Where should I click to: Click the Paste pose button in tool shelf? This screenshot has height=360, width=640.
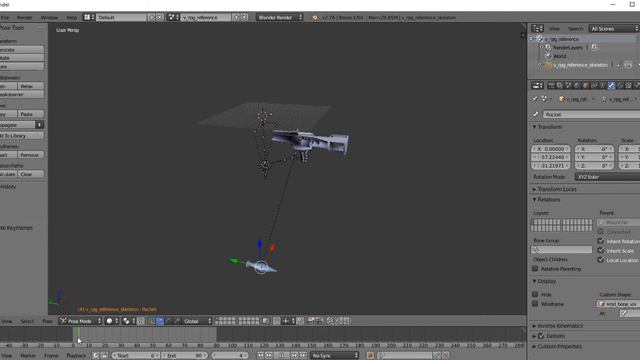point(31,114)
